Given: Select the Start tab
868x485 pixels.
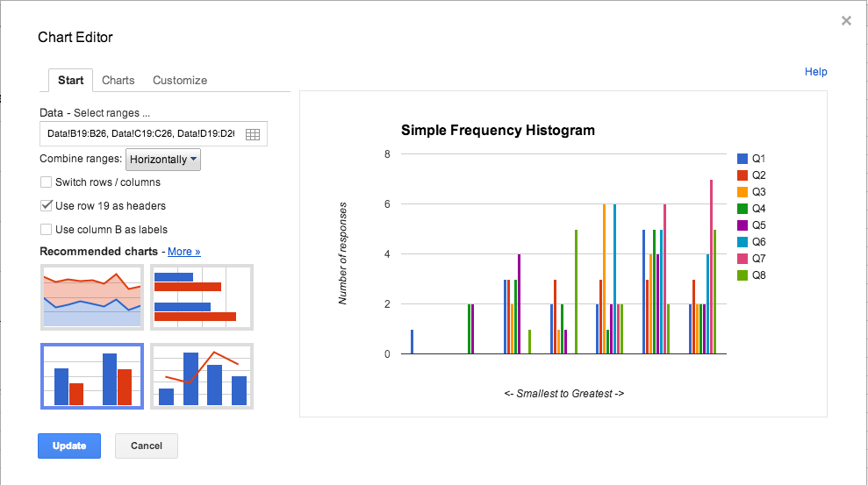Looking at the screenshot, I should point(70,80).
